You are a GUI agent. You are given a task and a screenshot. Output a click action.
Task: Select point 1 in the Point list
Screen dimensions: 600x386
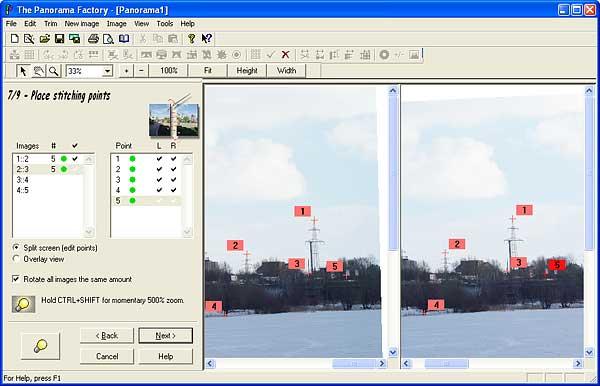tap(146, 158)
